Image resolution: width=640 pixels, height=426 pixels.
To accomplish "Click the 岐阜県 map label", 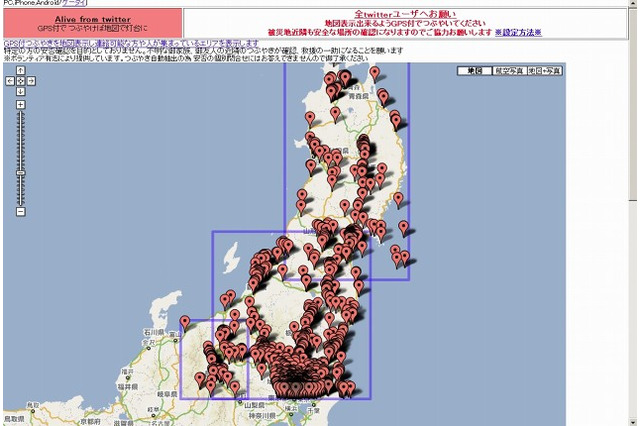I will click(x=167, y=395).
